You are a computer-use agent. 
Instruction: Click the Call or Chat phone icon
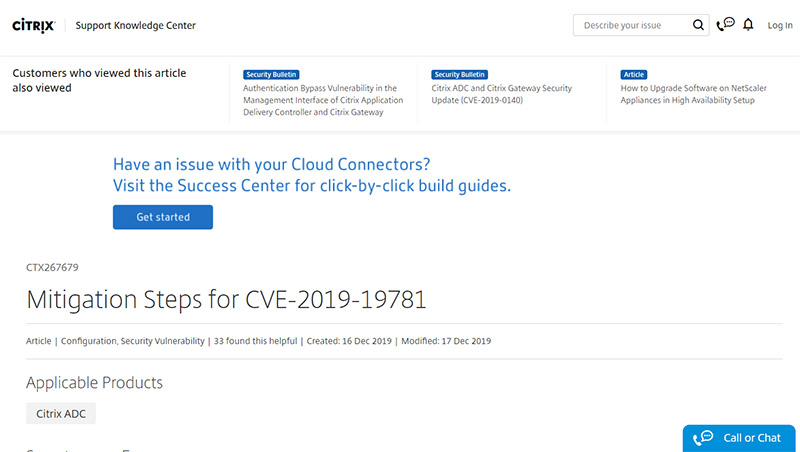tap(703, 438)
